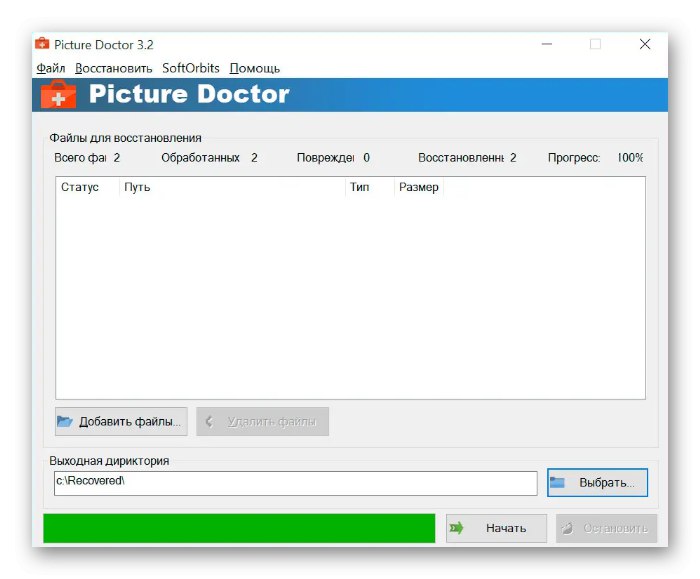Click the disabled Удалить файлы button
This screenshot has width=700, height=579.
[x=262, y=421]
